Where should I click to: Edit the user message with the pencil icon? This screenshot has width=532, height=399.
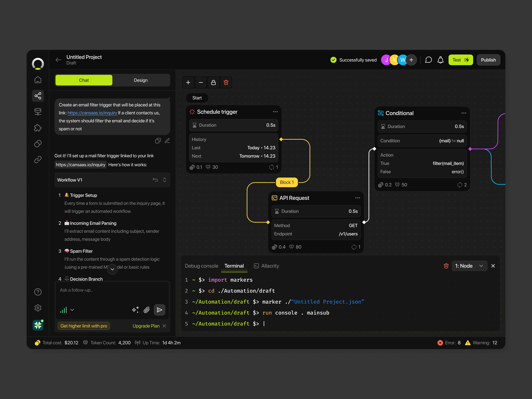point(167,141)
